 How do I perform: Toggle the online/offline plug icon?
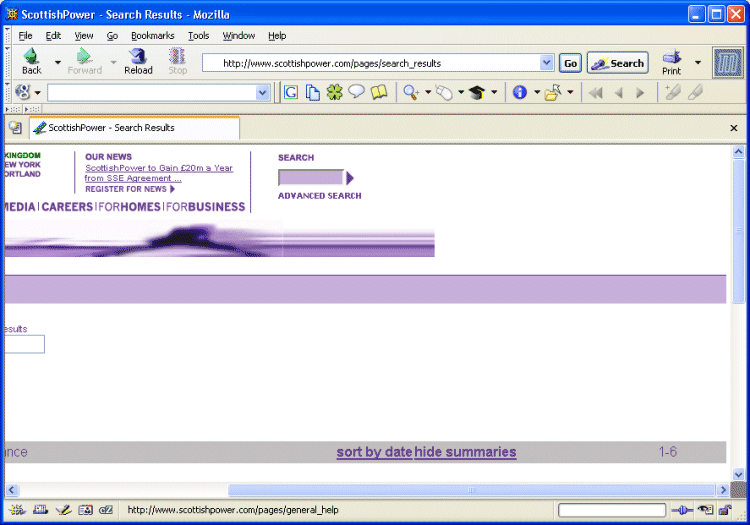tap(682, 510)
